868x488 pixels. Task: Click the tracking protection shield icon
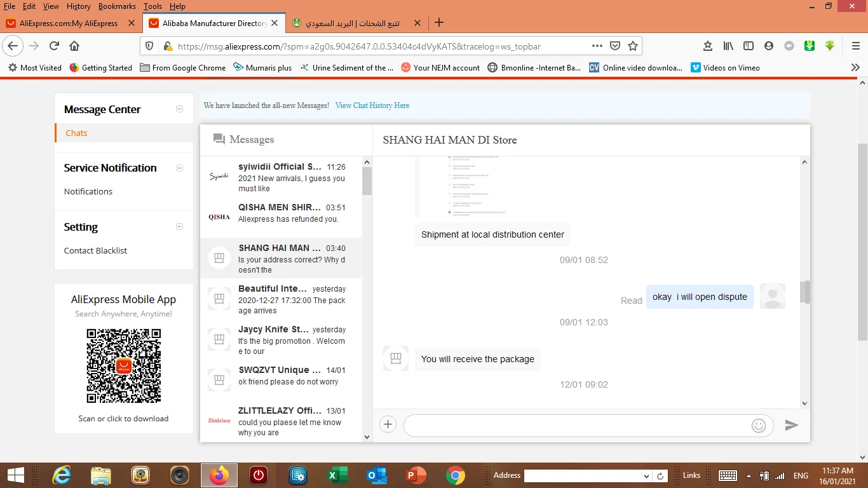pyautogui.click(x=150, y=46)
